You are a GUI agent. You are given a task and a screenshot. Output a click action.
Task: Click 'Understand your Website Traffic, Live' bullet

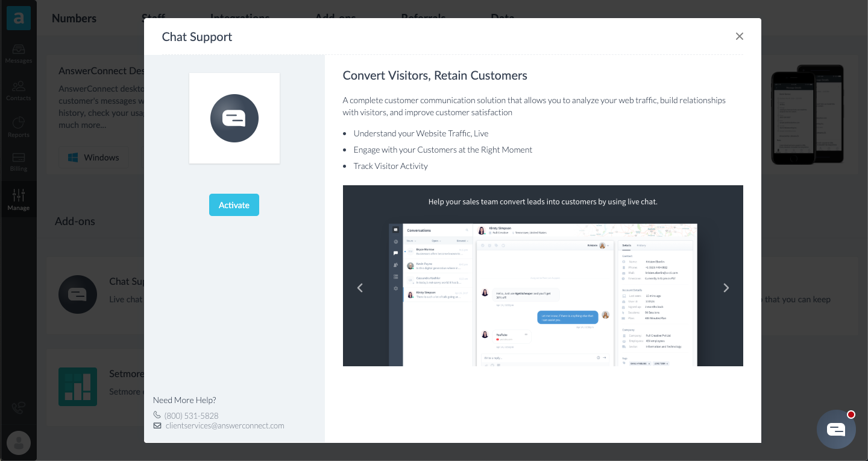coord(421,133)
